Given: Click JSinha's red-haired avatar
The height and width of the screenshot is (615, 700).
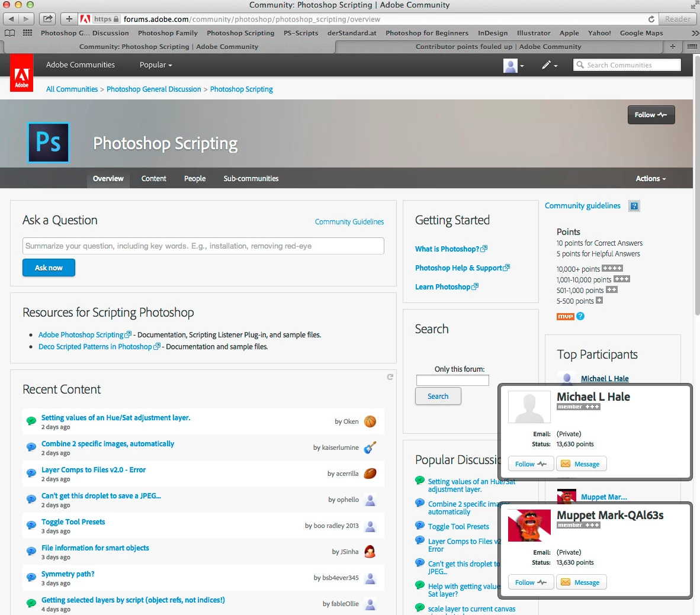Looking at the screenshot, I should coord(370,552).
